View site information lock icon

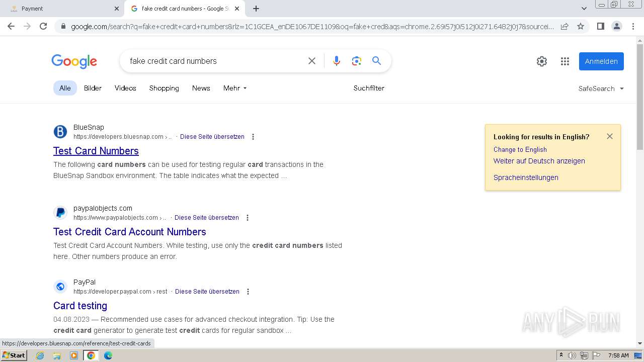pyautogui.click(x=63, y=27)
